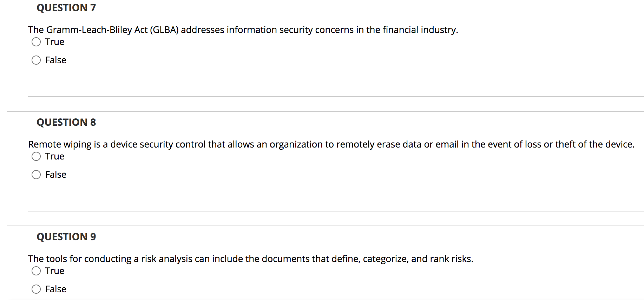
Task: Click the risk analysis tools question statement
Action: [250, 259]
